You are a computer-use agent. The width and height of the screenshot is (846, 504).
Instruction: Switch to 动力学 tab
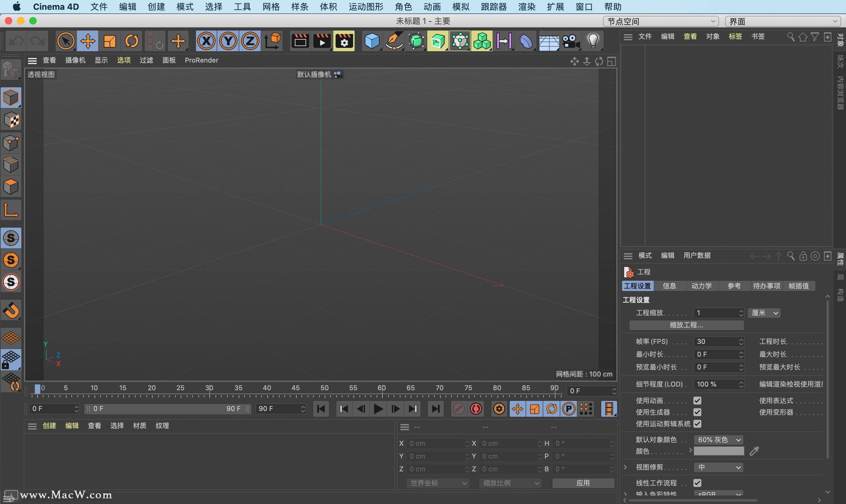(x=702, y=286)
